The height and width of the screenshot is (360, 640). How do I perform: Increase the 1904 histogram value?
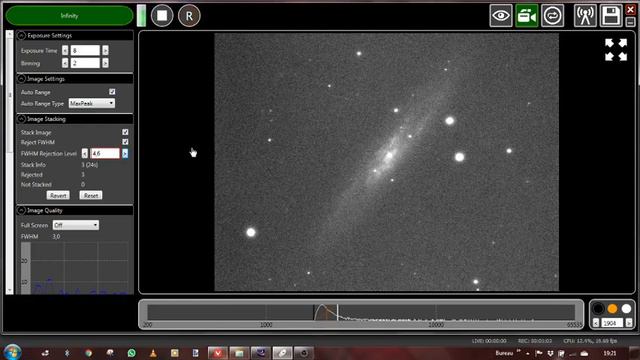coord(629,323)
